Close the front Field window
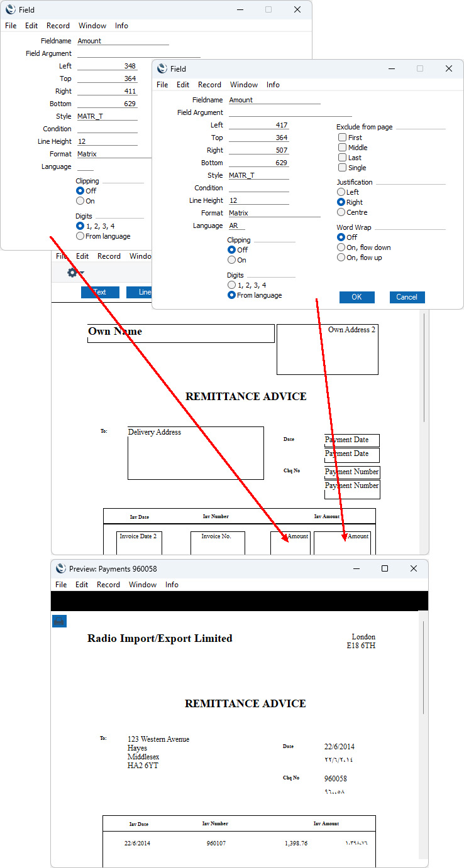Viewport: 464px width, 868px height. [x=449, y=69]
